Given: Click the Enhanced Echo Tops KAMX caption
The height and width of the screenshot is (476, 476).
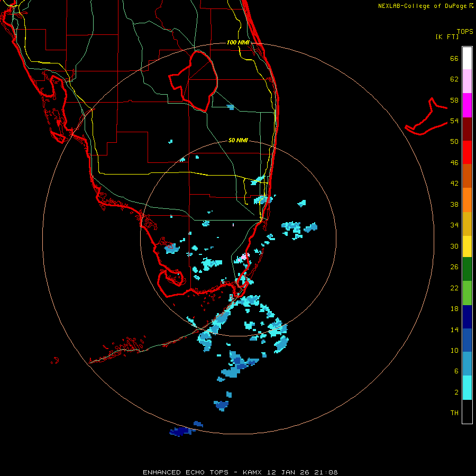Looking at the screenshot, I should point(240,472).
